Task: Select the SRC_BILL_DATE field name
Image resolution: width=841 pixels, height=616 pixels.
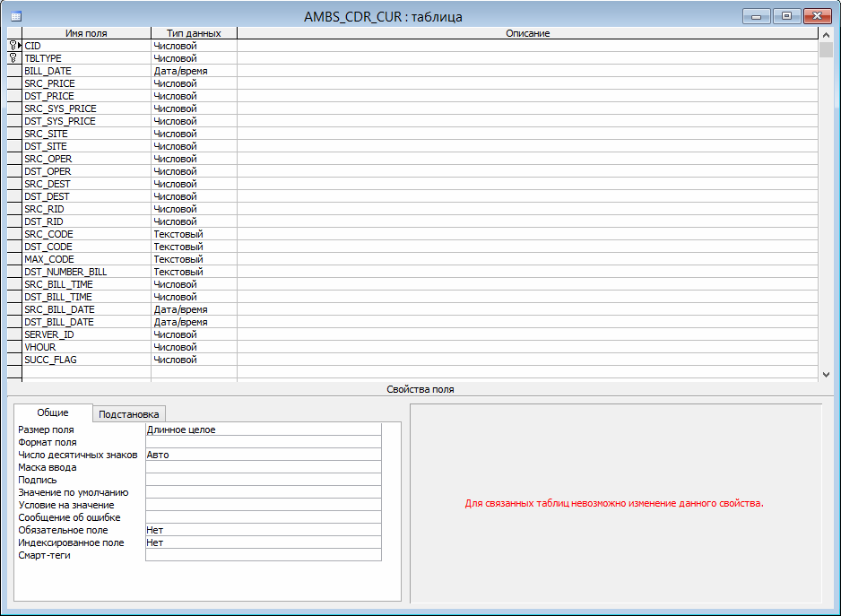Action: (59, 309)
